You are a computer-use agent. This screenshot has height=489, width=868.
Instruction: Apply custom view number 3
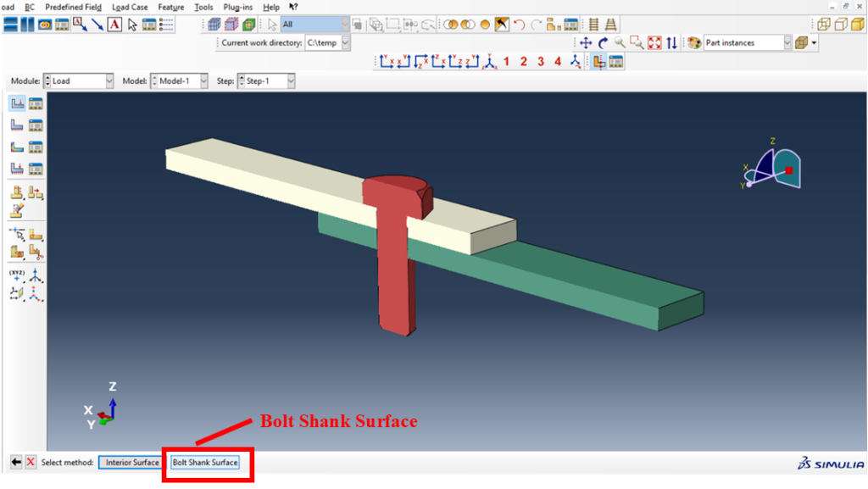[x=541, y=61]
